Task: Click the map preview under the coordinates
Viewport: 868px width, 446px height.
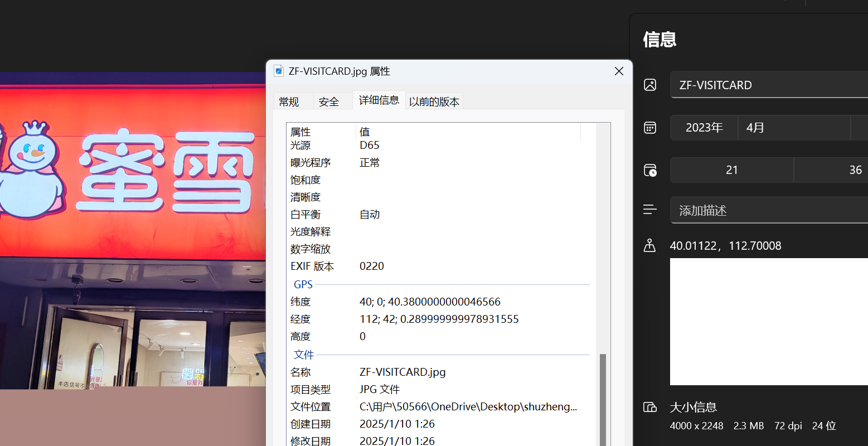Action: (769, 322)
